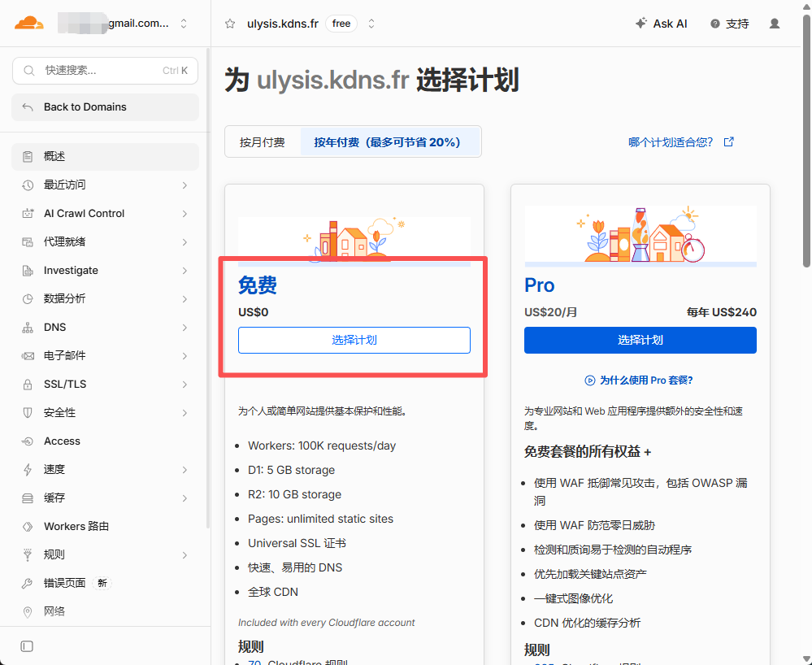Expand the AI Crawl Control chevron
Image resolution: width=812 pixels, height=665 pixels.
[185, 213]
